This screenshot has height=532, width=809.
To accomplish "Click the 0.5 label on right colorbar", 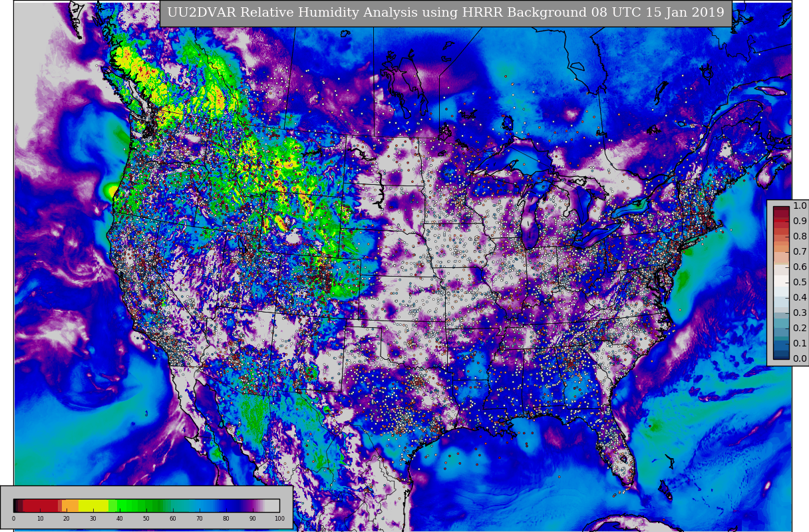I will (800, 283).
